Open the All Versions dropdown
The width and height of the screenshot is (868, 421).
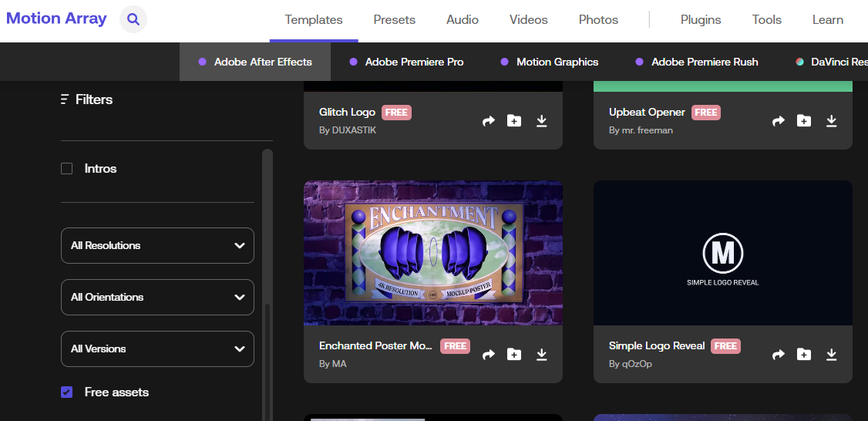(x=157, y=349)
